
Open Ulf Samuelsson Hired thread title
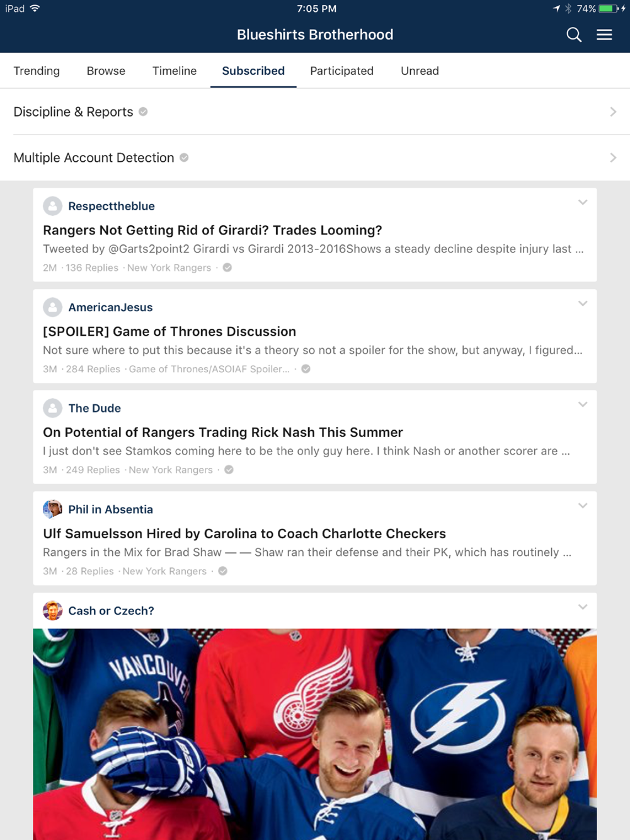pos(244,533)
